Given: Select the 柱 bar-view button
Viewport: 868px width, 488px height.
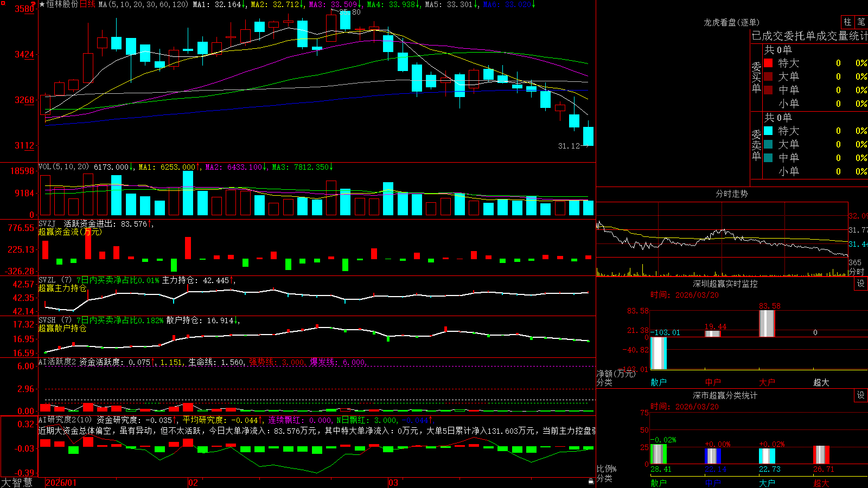Looking at the screenshot, I should tap(847, 22).
